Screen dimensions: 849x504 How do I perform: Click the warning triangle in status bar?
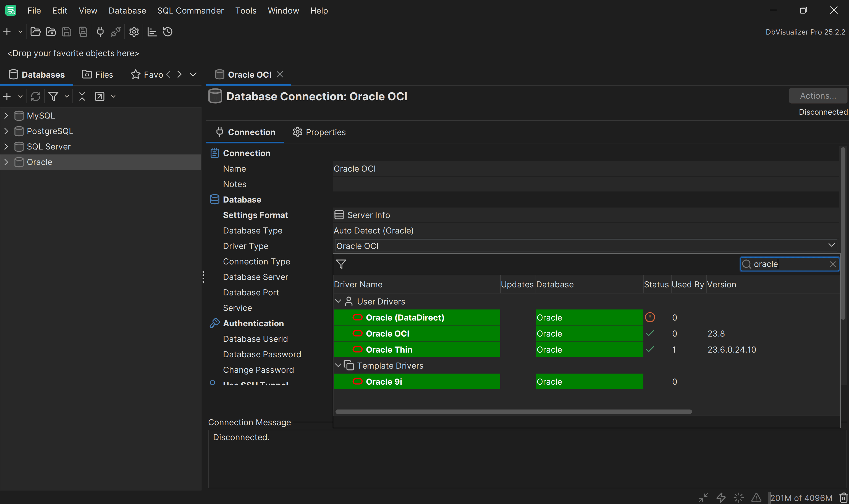click(x=756, y=498)
